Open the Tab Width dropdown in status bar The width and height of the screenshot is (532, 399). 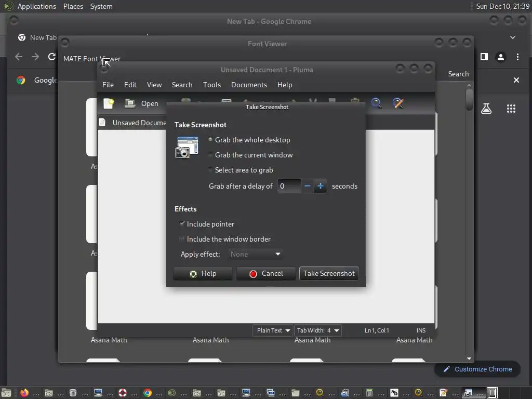pyautogui.click(x=317, y=330)
